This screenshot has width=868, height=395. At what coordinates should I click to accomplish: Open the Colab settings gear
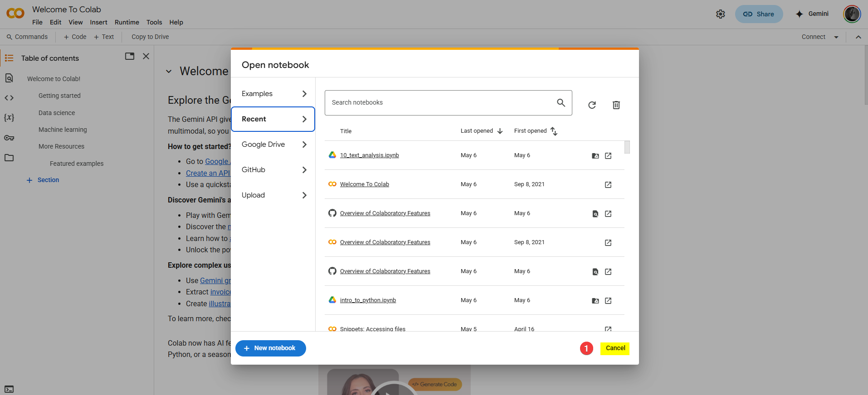720,14
